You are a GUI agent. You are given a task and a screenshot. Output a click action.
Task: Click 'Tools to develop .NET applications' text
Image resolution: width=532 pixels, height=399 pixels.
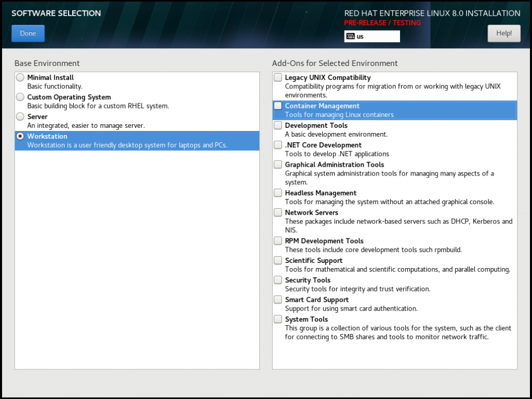click(x=337, y=154)
